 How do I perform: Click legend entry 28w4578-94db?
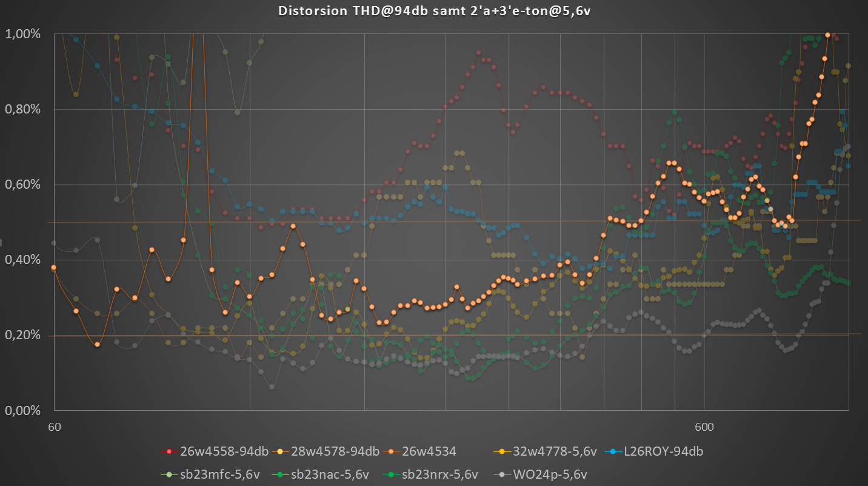click(326, 451)
